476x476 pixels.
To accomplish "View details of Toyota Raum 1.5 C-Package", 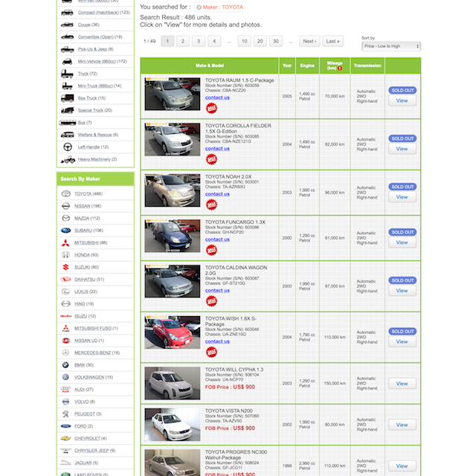I will click(402, 100).
